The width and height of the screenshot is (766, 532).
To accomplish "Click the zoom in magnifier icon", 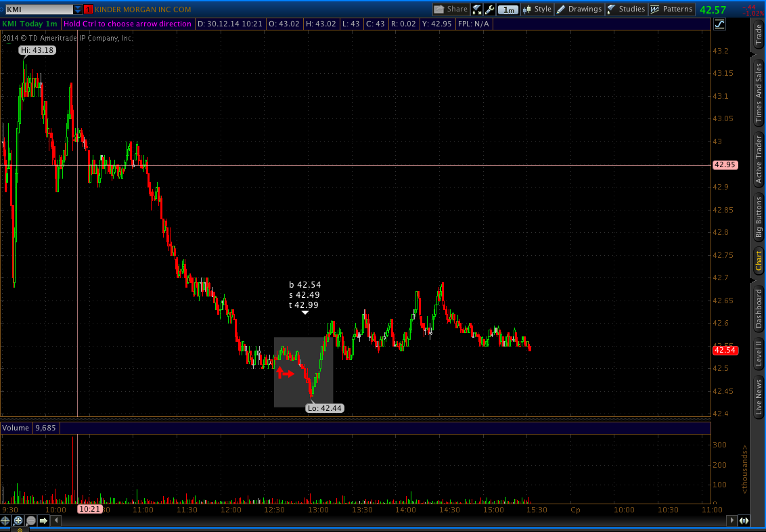I will tap(18, 520).
